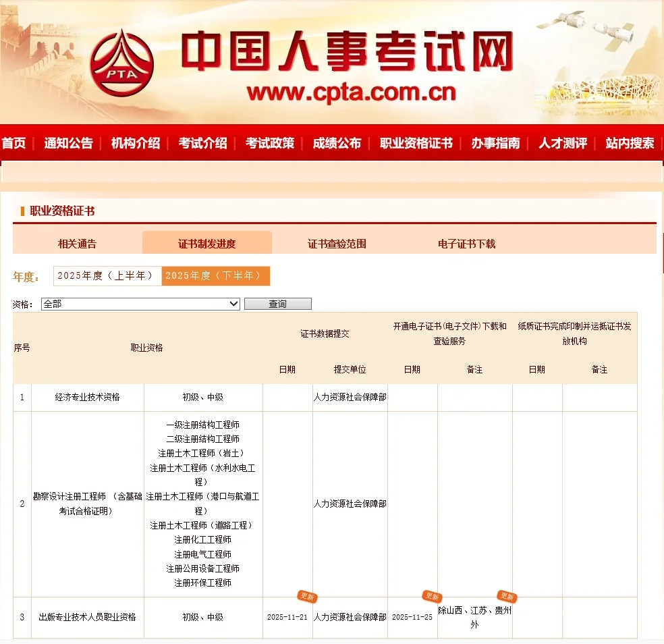Open the 通知公告 menu item
664x644 pixels.
coord(67,143)
